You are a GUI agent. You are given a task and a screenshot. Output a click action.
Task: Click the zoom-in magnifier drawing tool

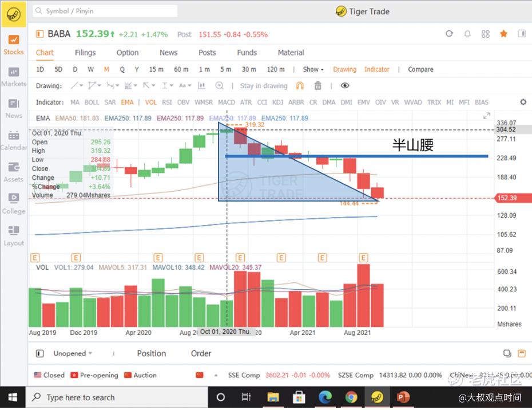pos(220,85)
